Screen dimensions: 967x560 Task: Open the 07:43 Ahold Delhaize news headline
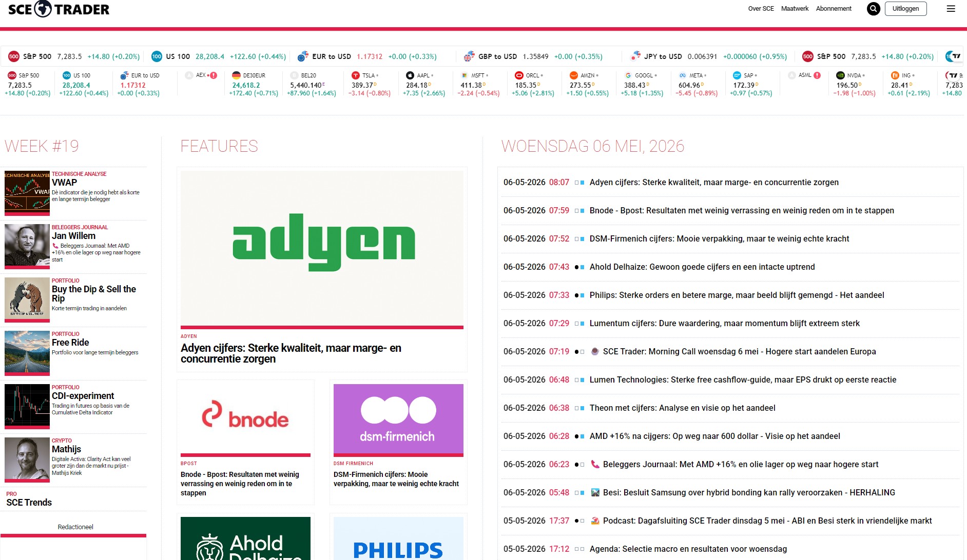tap(702, 267)
